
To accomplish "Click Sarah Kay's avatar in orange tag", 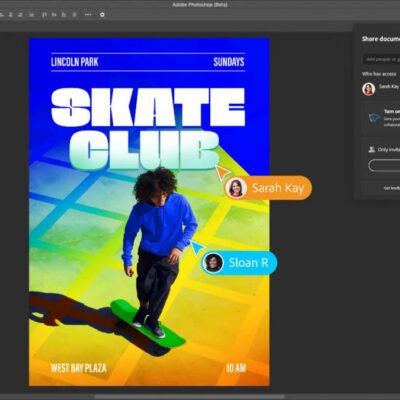I will (x=236, y=188).
